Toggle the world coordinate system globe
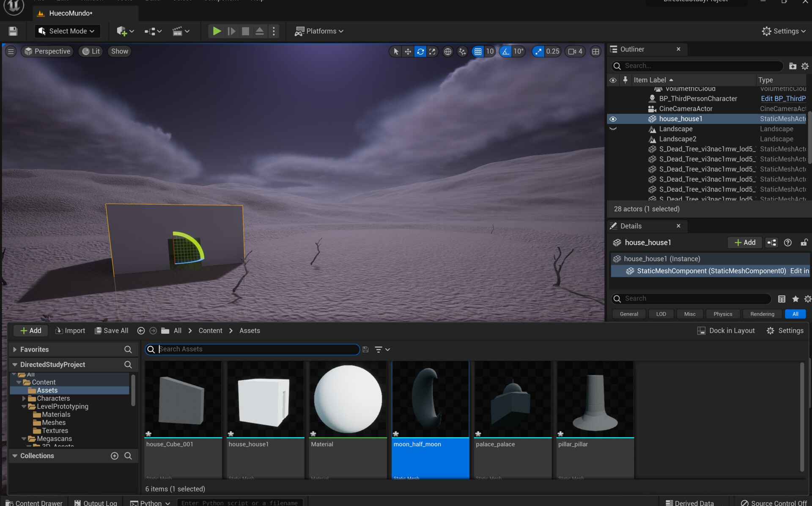This screenshot has height=506, width=812. 447,52
